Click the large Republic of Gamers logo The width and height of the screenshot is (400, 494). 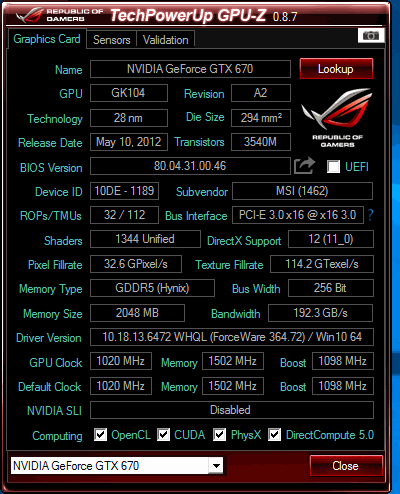(337, 117)
